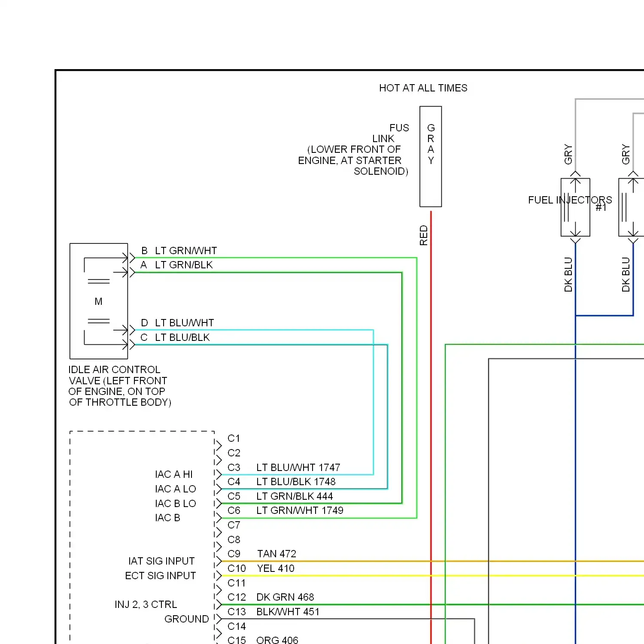Click connector pin label C6
Viewport: 644px width, 644px height.
click(234, 510)
